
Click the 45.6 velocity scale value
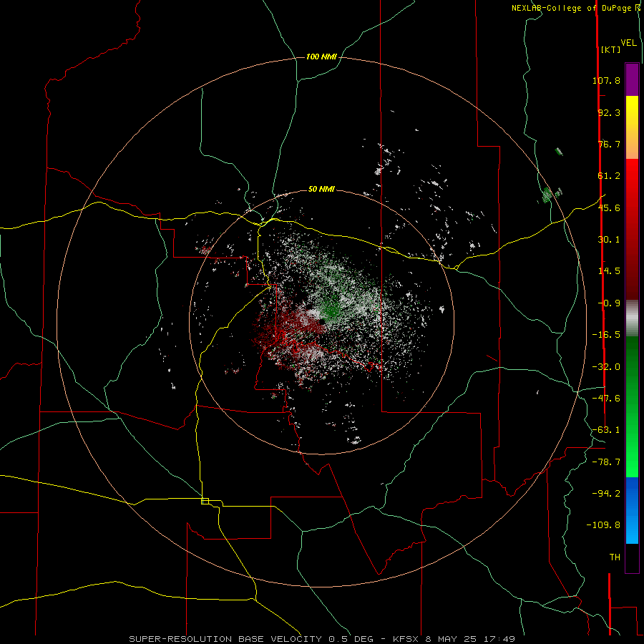[609, 208]
